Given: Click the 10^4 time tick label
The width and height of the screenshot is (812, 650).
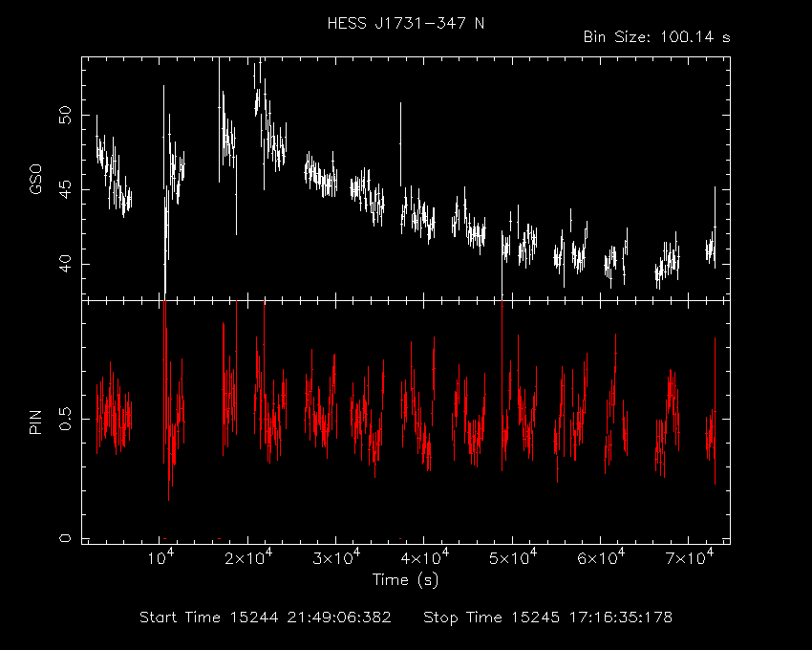Looking at the screenshot, I should point(161,557).
